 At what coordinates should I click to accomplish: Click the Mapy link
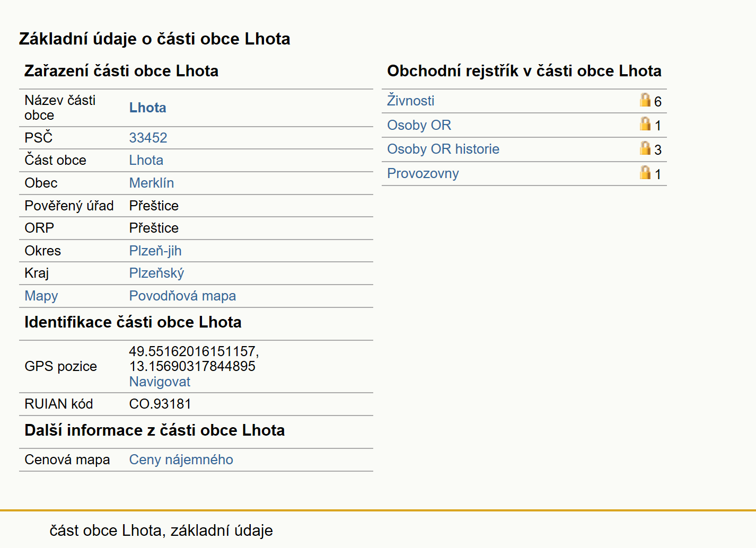point(41,296)
